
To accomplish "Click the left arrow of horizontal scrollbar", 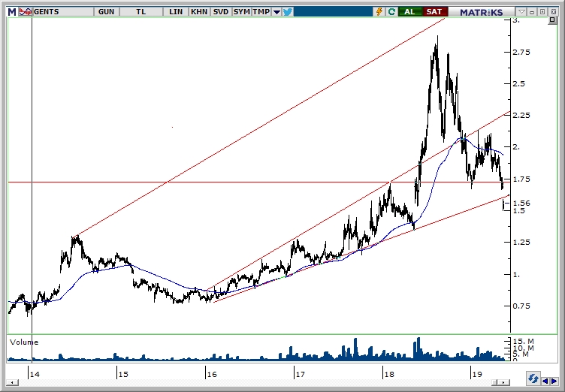I will [x=13, y=382].
